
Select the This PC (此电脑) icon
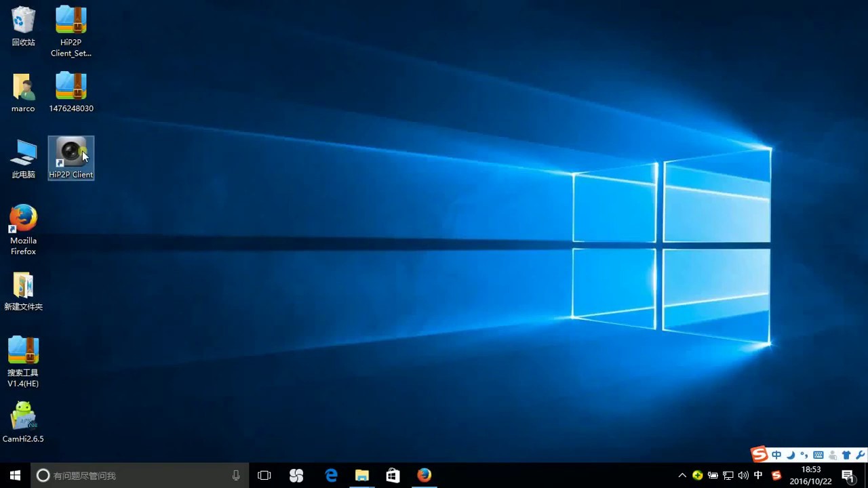tap(23, 159)
